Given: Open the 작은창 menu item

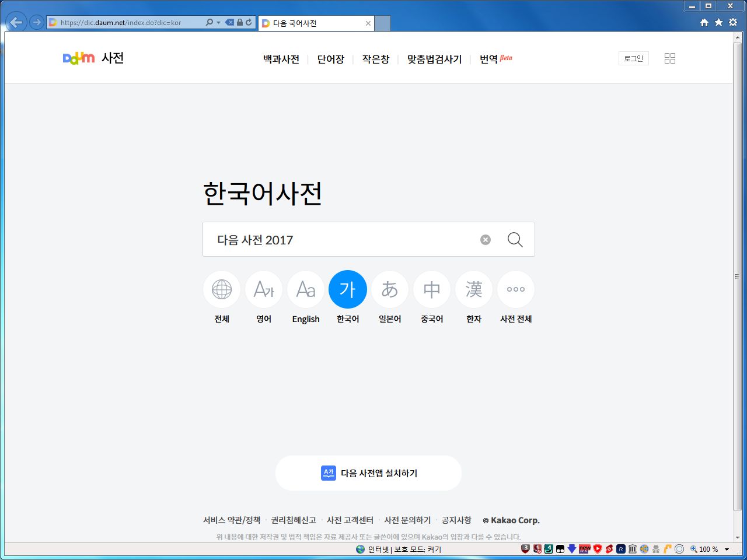Looking at the screenshot, I should tap(376, 59).
